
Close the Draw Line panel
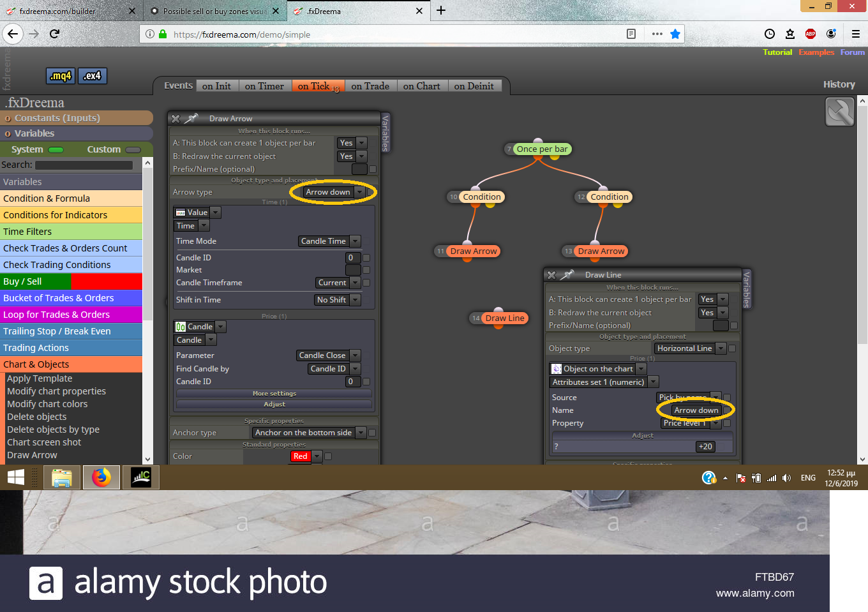[x=552, y=275]
